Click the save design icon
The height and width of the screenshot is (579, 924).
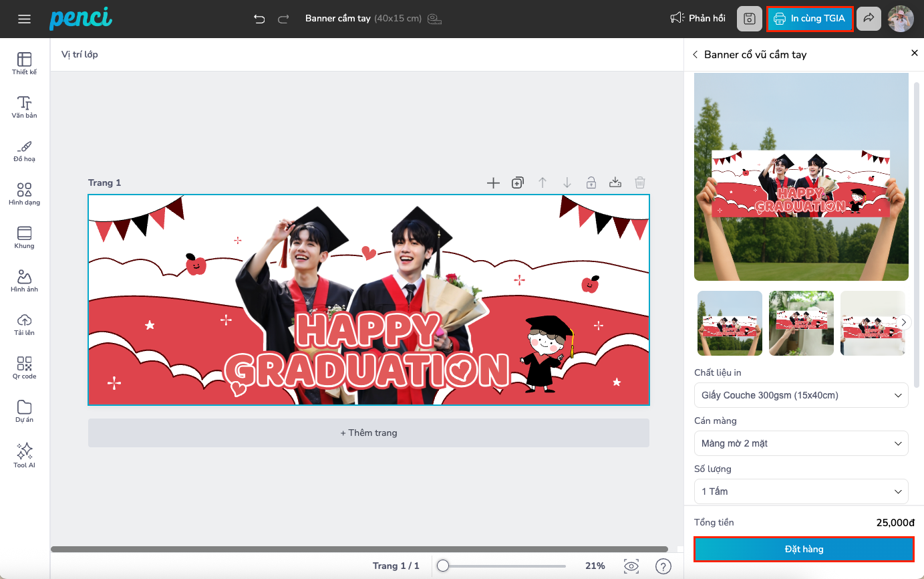tap(749, 19)
